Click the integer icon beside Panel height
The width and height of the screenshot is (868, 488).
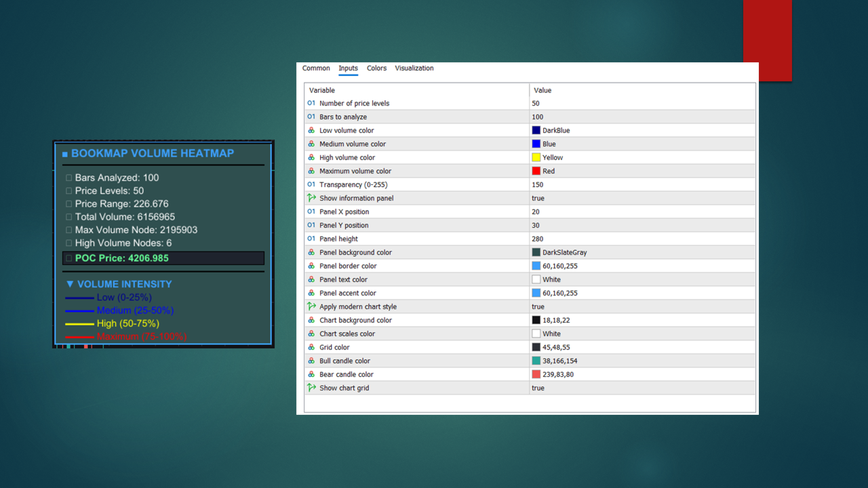click(x=311, y=239)
